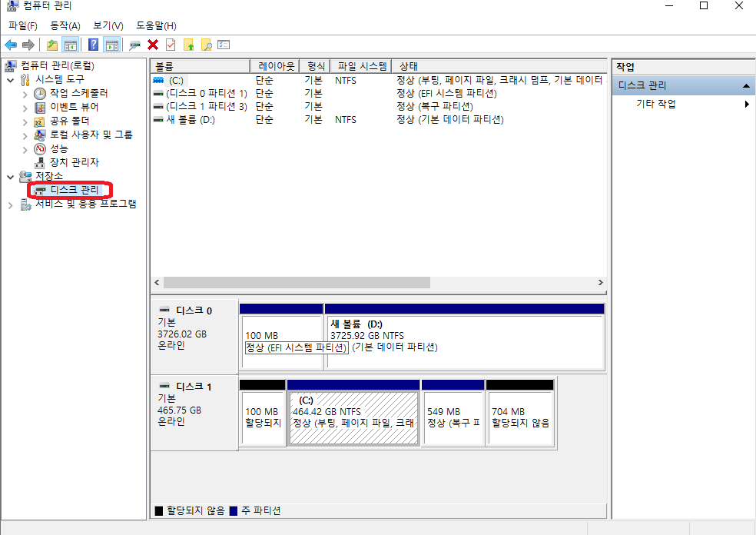Click the Back arrow in the toolbar
The image size is (756, 535).
(11, 45)
